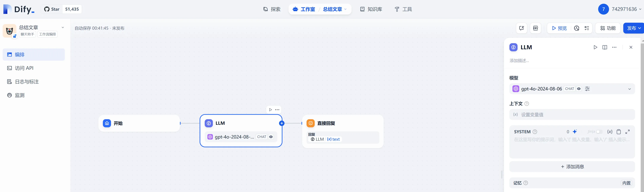Image resolution: width=644 pixels, height=192 pixels.
Task: Click the prompt generator sparkle icon
Action: pyautogui.click(x=575, y=132)
